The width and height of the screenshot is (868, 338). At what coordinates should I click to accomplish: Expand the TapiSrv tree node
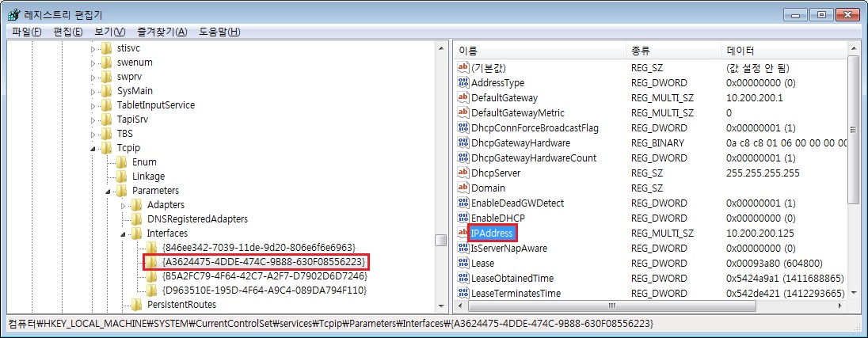93,120
